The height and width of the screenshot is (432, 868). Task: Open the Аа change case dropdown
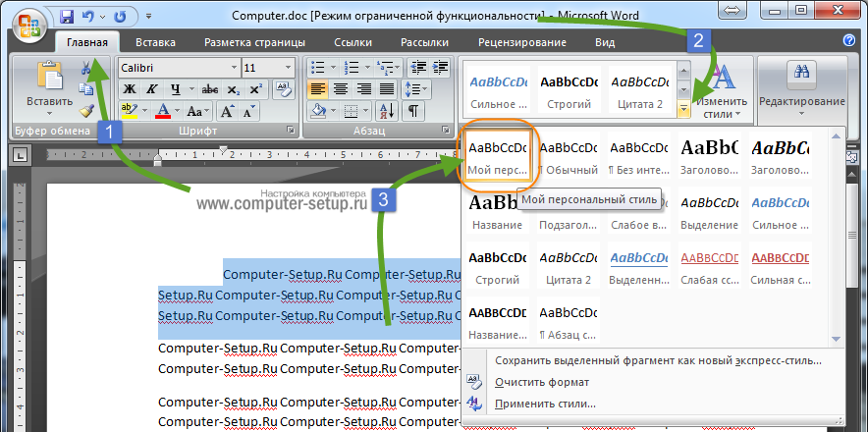click(198, 111)
